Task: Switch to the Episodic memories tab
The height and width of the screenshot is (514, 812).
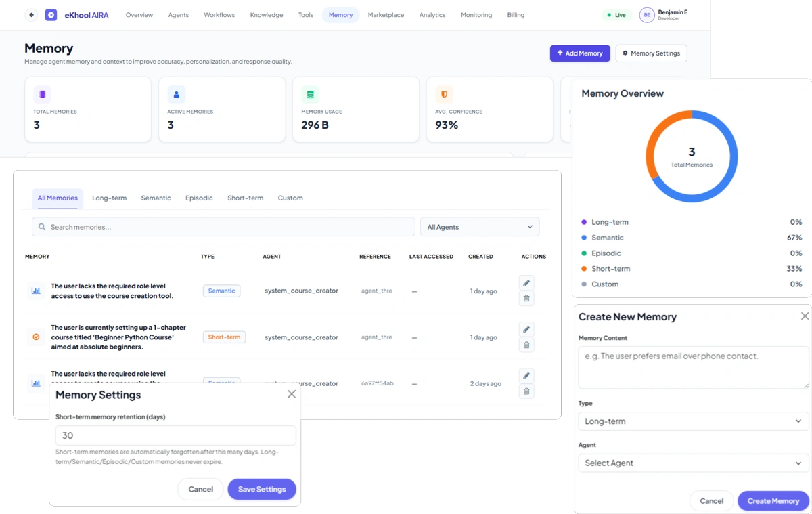Action: pyautogui.click(x=199, y=198)
